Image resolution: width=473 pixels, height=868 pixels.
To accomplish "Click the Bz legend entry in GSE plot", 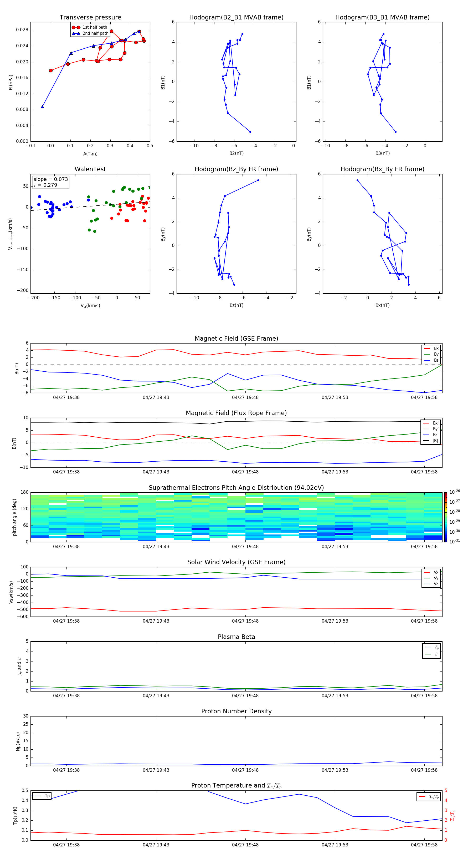I will click(x=431, y=360).
